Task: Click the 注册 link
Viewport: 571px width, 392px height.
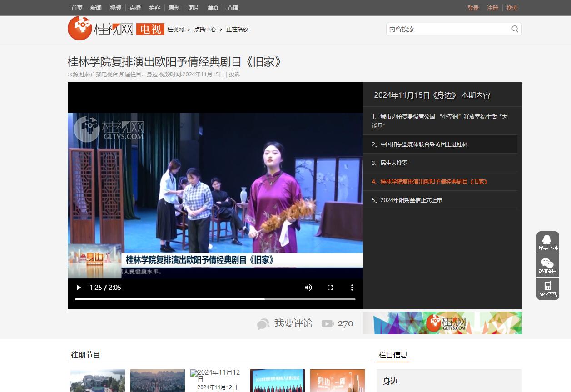Action: (492, 8)
